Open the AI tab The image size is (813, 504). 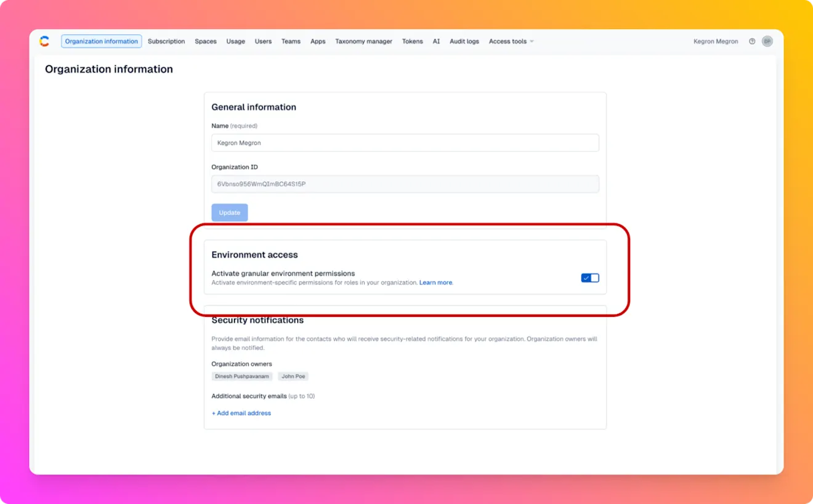(436, 41)
